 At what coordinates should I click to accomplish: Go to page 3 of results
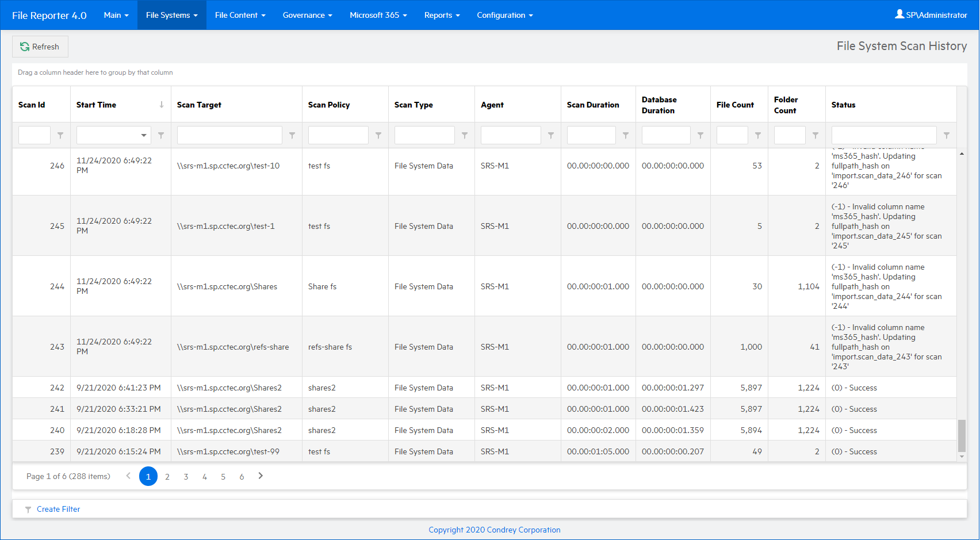(186, 477)
